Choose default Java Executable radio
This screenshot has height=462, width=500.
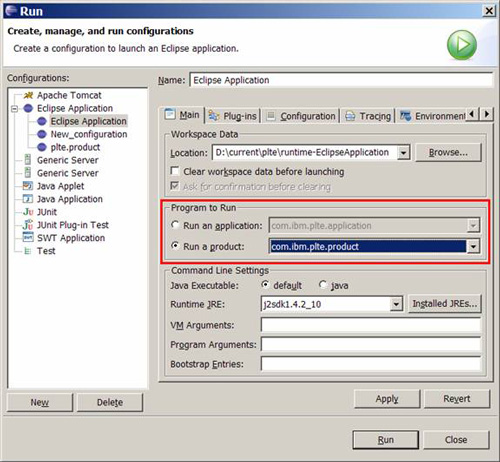(265, 284)
